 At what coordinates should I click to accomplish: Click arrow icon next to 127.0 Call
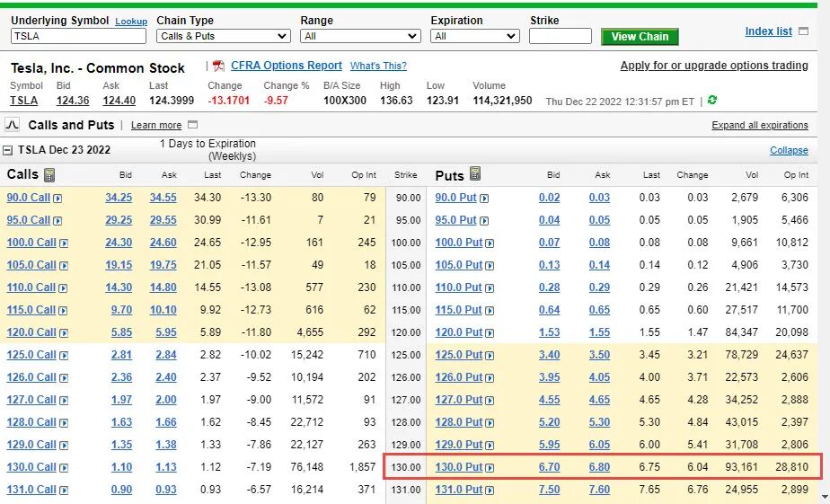64,401
